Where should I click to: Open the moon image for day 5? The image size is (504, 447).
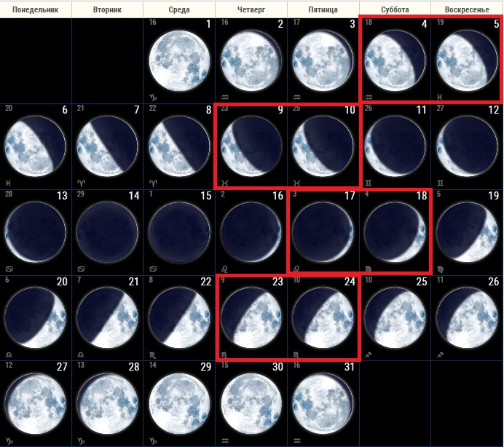[467, 60]
